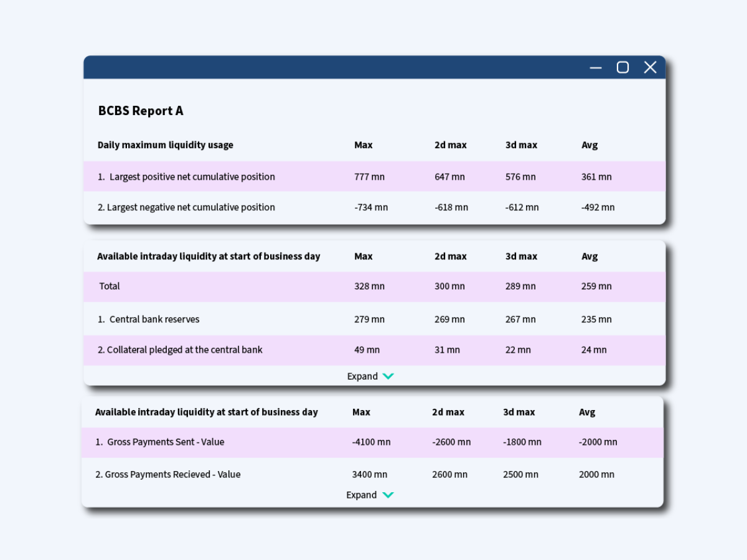Image resolution: width=747 pixels, height=560 pixels.
Task: Click the -4100 mn payments sent value
Action: pyautogui.click(x=371, y=442)
